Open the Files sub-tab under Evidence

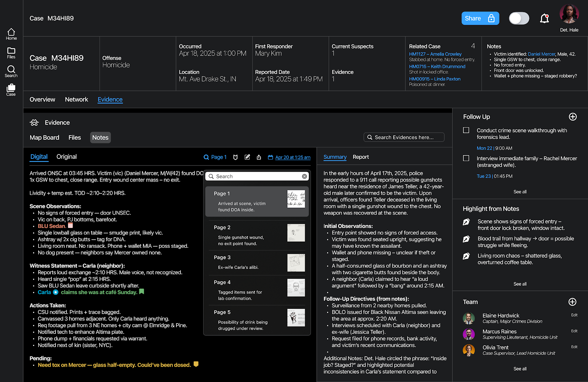coord(75,138)
